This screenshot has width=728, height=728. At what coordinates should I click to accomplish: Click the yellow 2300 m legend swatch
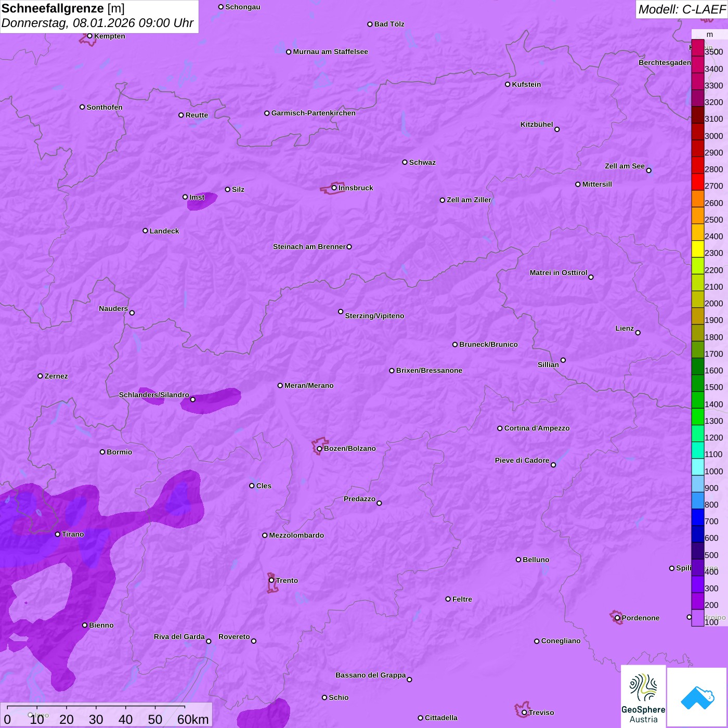point(698,249)
